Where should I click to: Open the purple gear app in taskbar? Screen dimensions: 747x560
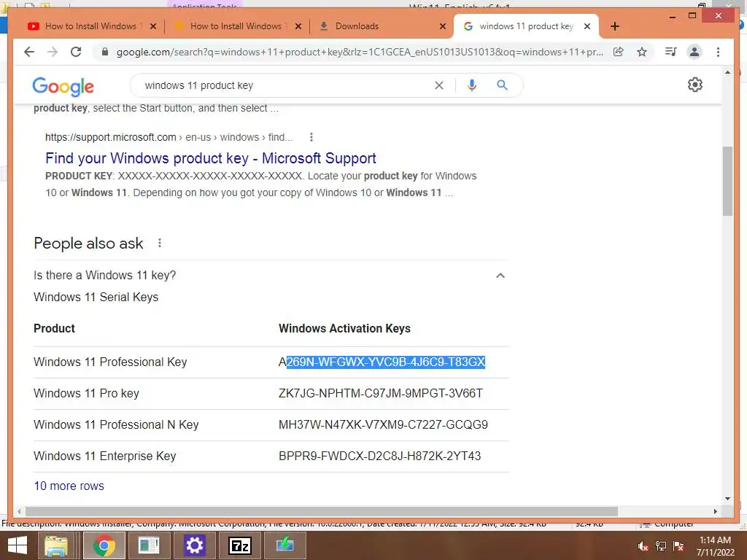pyautogui.click(x=194, y=545)
